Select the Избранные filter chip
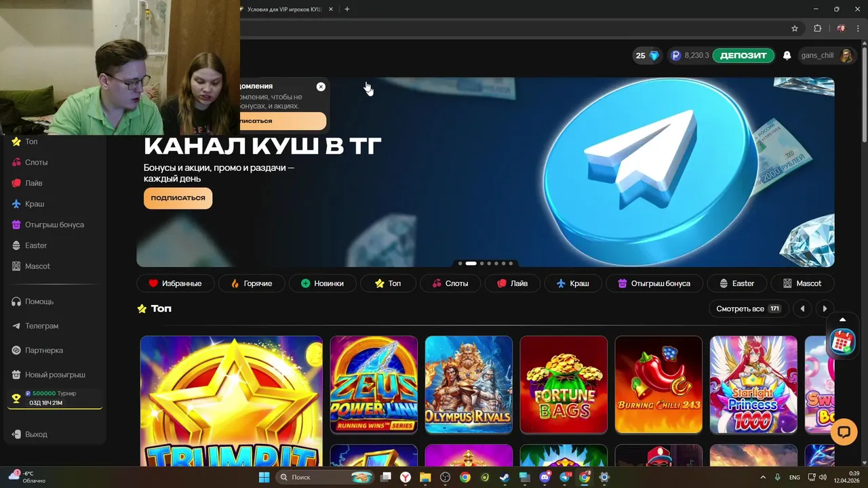 point(175,283)
